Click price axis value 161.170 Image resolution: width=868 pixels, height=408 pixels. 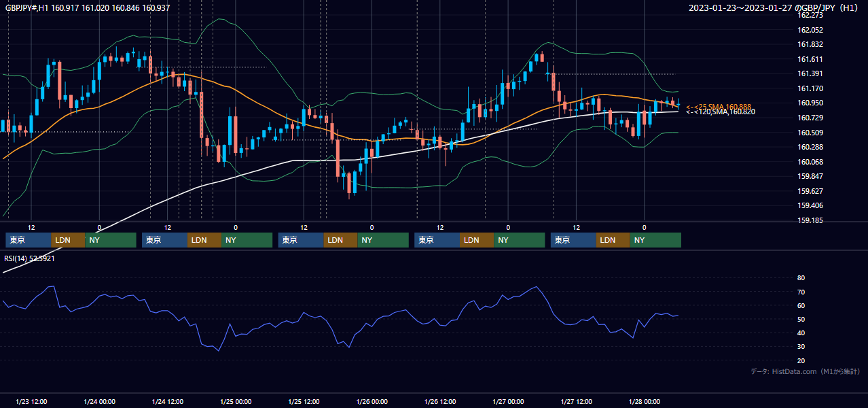point(810,88)
